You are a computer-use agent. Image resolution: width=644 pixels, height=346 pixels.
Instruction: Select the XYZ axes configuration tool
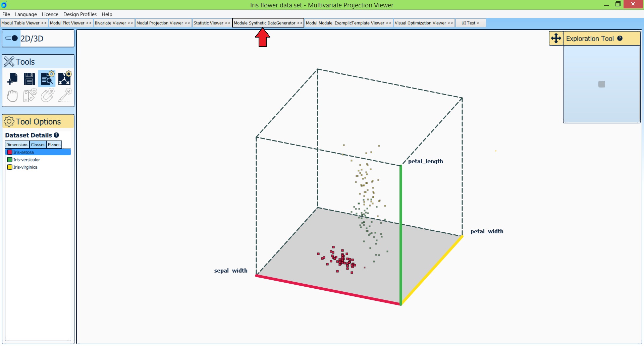(65, 78)
